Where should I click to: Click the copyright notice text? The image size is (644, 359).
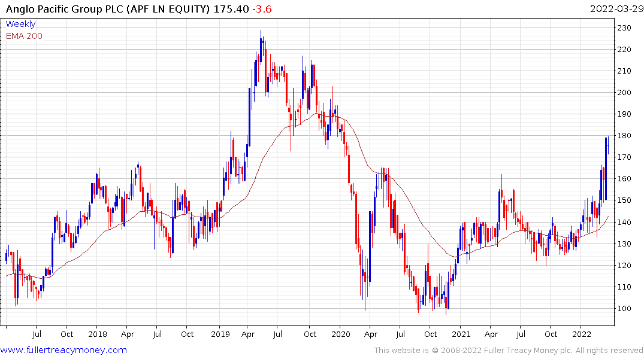(x=508, y=351)
